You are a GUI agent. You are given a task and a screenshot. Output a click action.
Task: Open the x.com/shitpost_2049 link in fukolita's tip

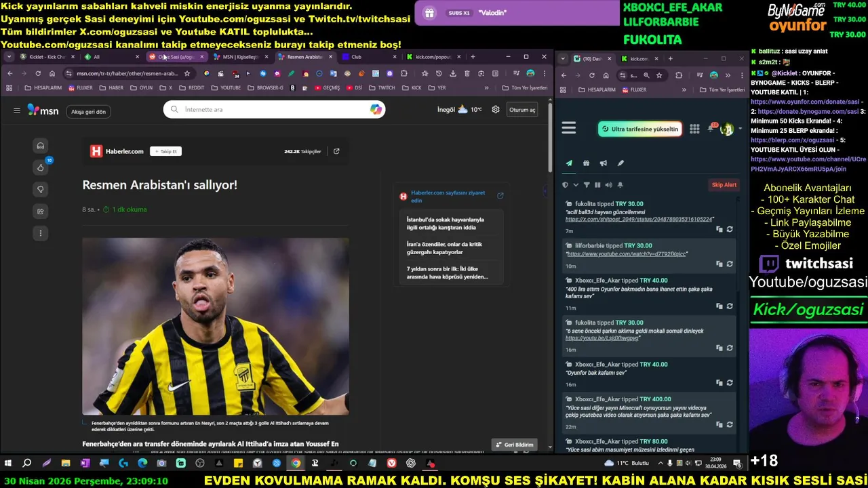click(x=639, y=220)
